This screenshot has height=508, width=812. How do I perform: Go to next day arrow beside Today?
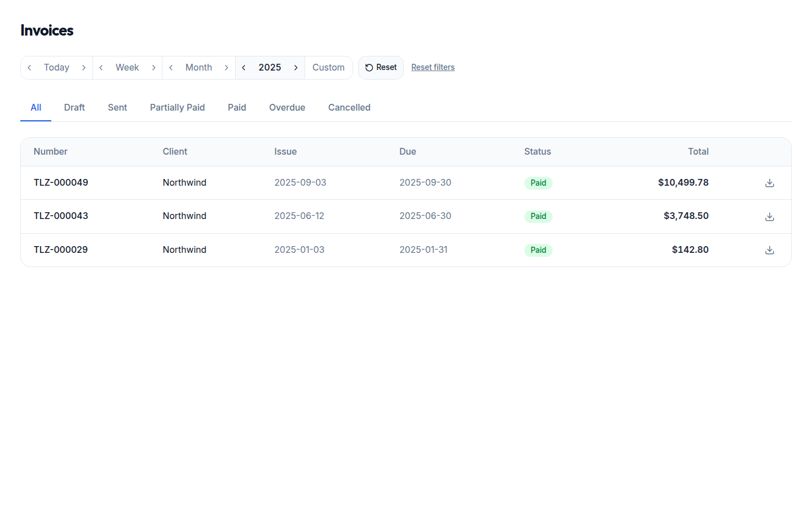(x=83, y=68)
